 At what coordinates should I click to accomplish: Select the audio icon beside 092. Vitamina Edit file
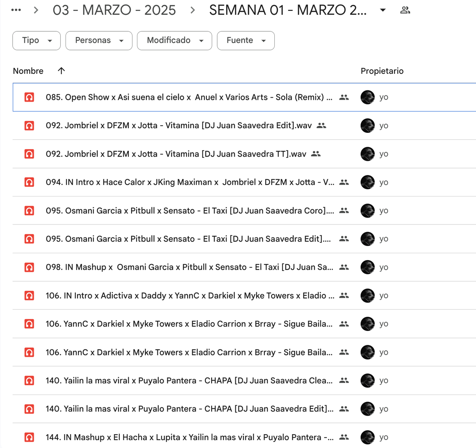tap(29, 126)
